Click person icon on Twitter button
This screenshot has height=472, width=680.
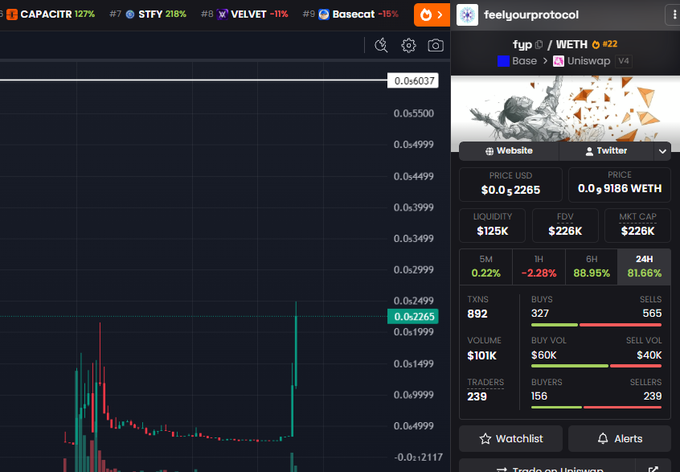[x=589, y=151]
